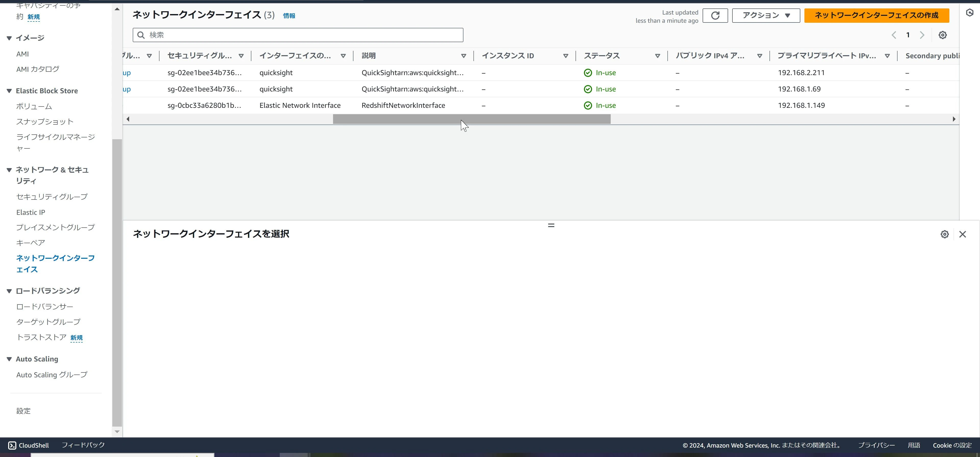Click the horizontal table scrollbar thumb
Image resolution: width=980 pixels, height=457 pixels.
point(472,119)
